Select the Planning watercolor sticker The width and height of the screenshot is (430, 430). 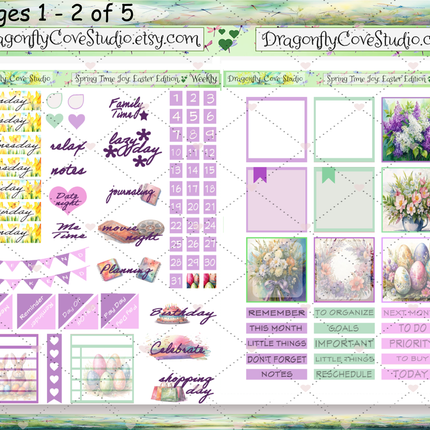coord(129,269)
